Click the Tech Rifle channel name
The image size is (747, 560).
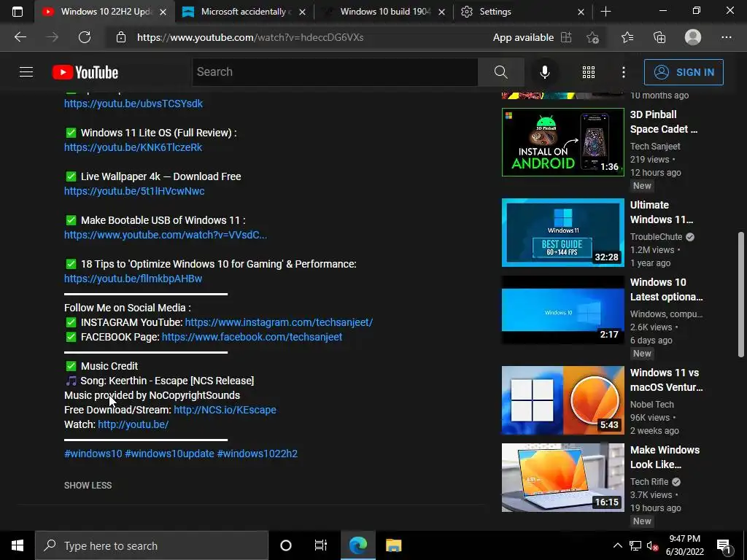click(x=649, y=481)
